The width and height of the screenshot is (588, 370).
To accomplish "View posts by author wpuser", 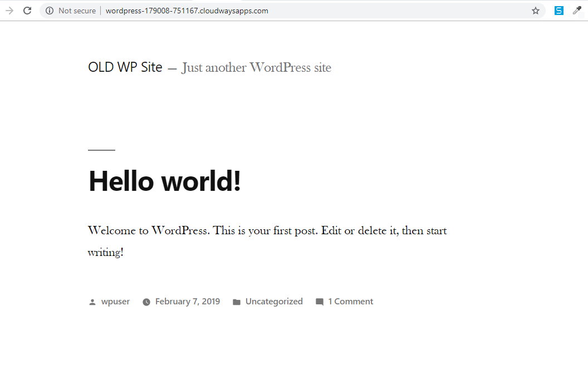I will coord(115,302).
